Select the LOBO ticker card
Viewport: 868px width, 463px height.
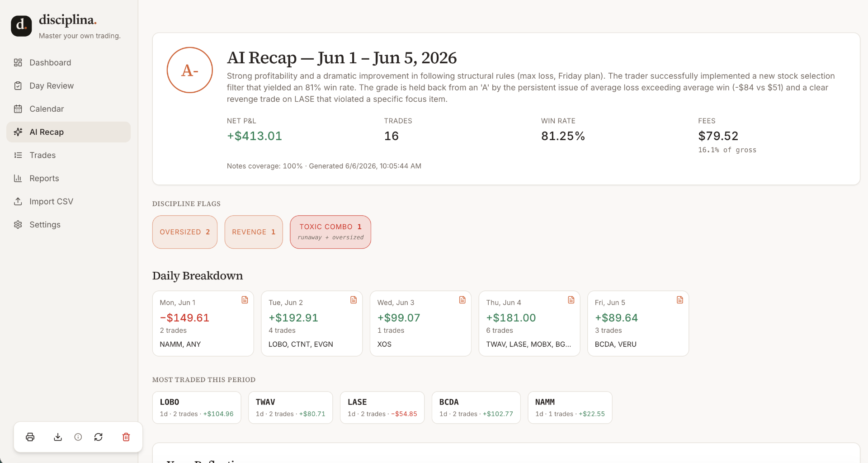197,407
